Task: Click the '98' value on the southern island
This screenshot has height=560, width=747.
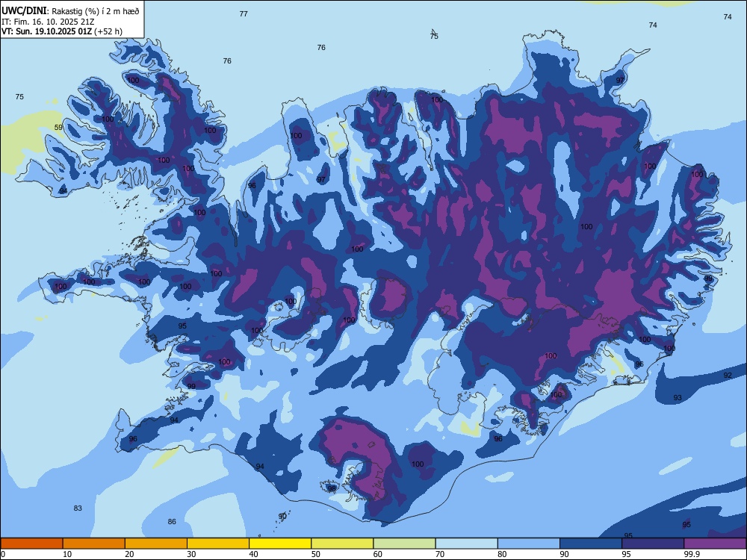Action: coord(332,488)
